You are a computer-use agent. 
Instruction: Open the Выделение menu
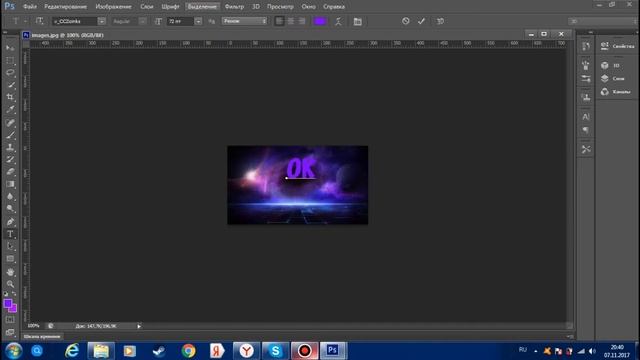pos(202,7)
